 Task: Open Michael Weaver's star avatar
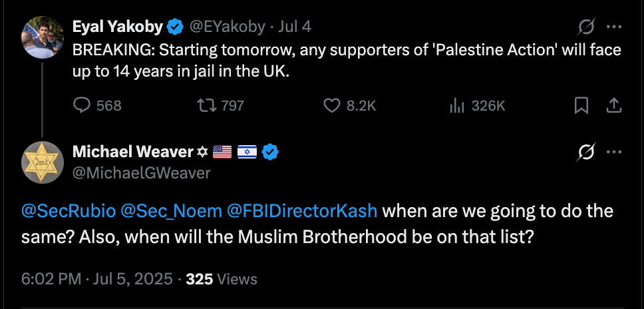[43, 162]
